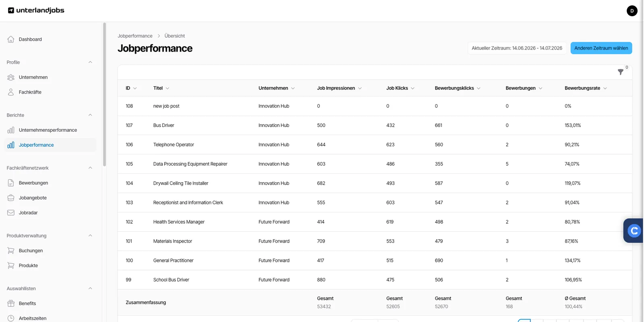Open Jobradar in the sidebar
644x322 pixels.
[28, 212]
